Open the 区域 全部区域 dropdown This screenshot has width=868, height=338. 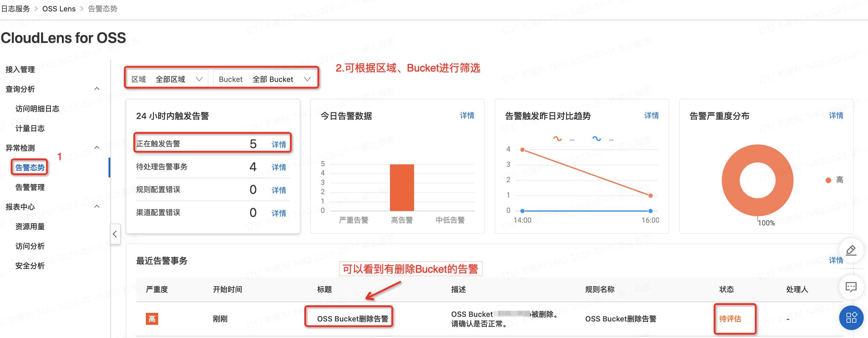click(x=167, y=79)
